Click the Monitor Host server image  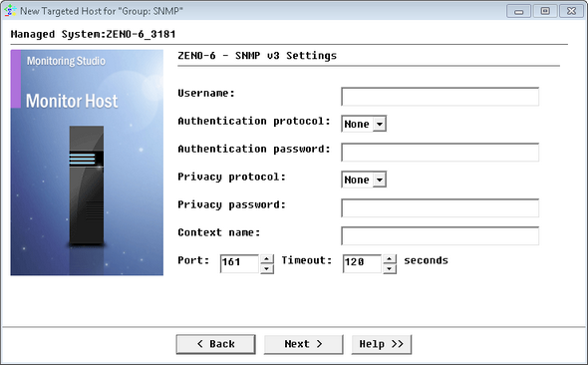tap(87, 163)
